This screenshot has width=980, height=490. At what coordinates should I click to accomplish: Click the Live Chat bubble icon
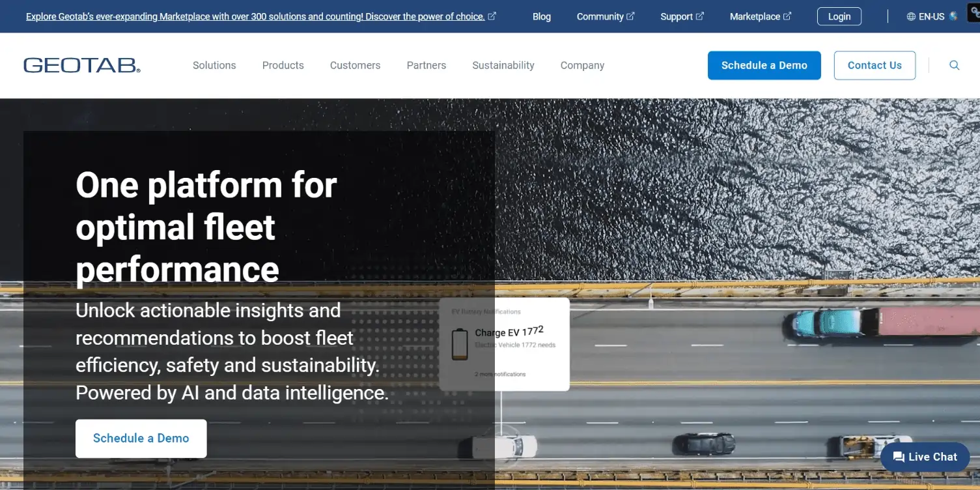pos(899,457)
